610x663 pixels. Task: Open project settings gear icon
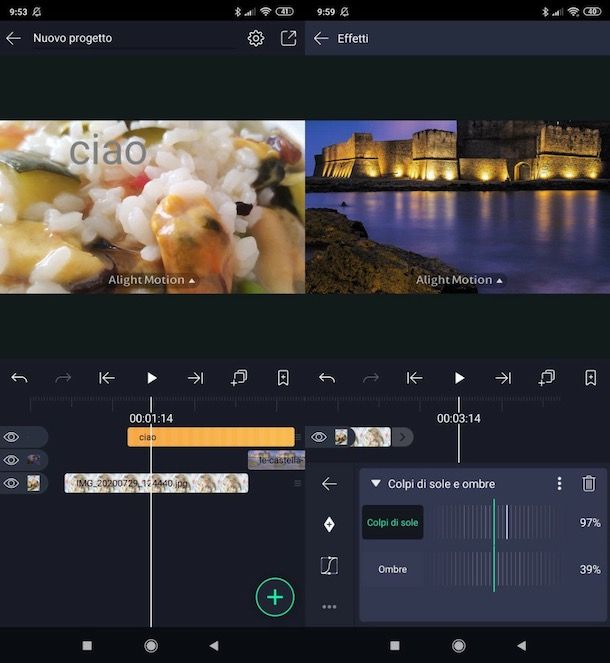click(x=256, y=38)
